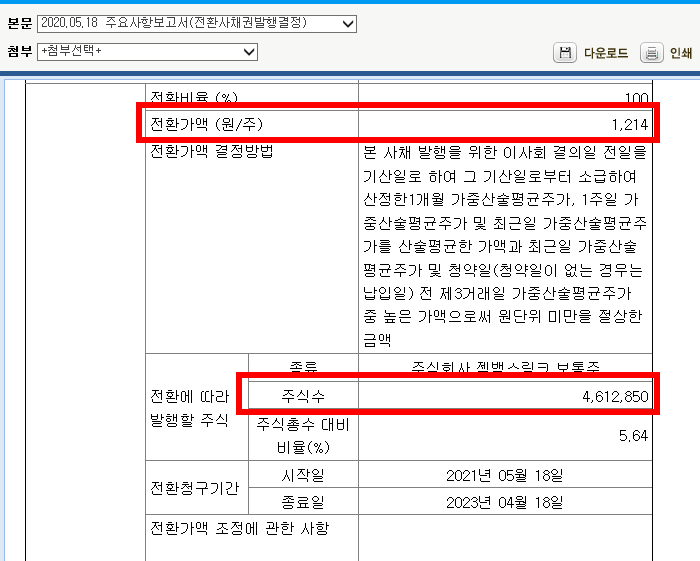Select the 5.64 ratio value

tap(633, 434)
